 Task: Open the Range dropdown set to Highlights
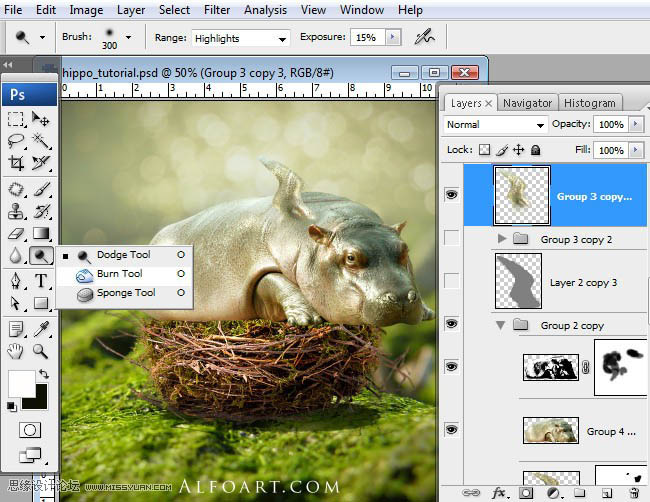(x=238, y=38)
